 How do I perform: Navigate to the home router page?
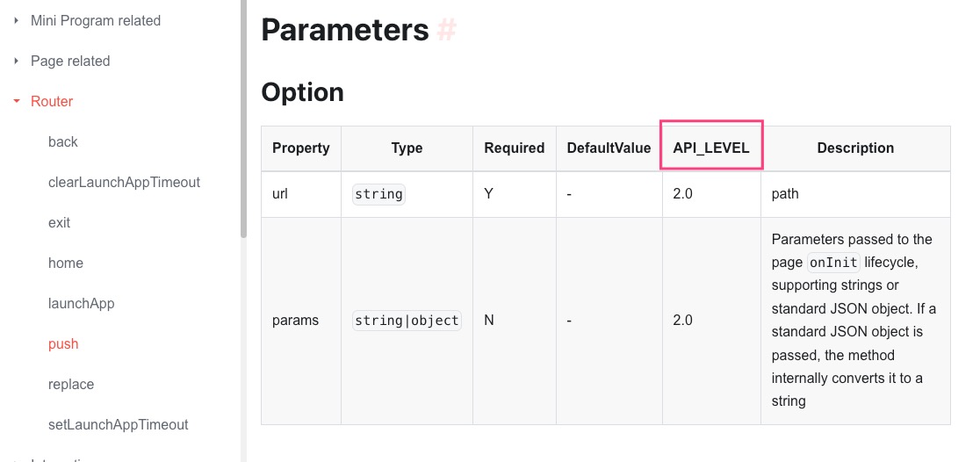66,263
